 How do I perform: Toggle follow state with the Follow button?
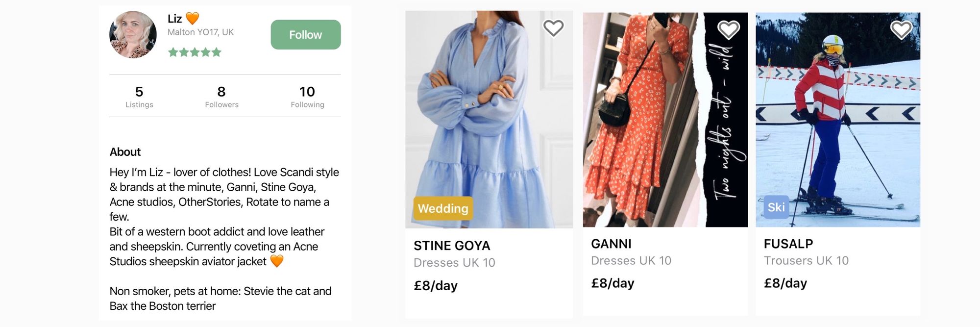pos(305,34)
